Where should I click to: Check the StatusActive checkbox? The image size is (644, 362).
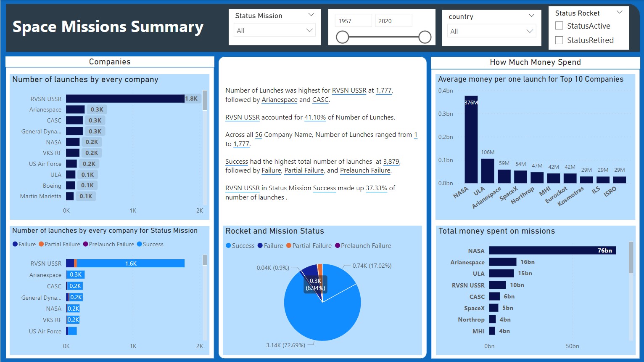pyautogui.click(x=559, y=26)
